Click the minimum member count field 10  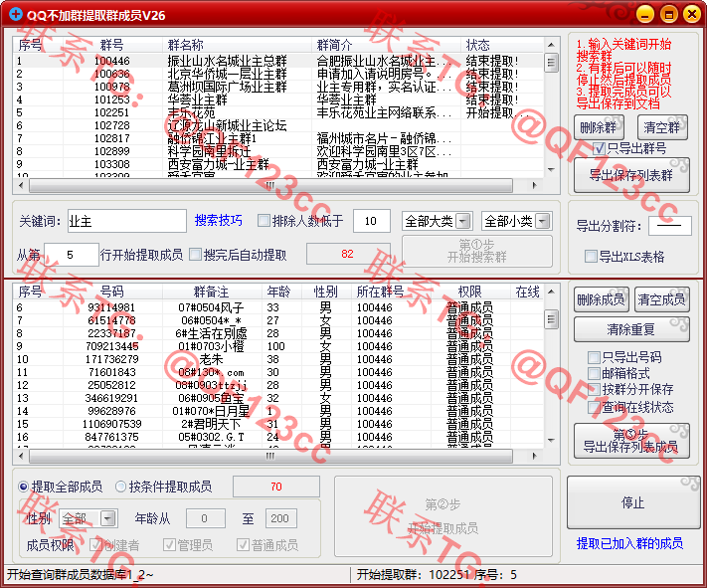pos(372,221)
